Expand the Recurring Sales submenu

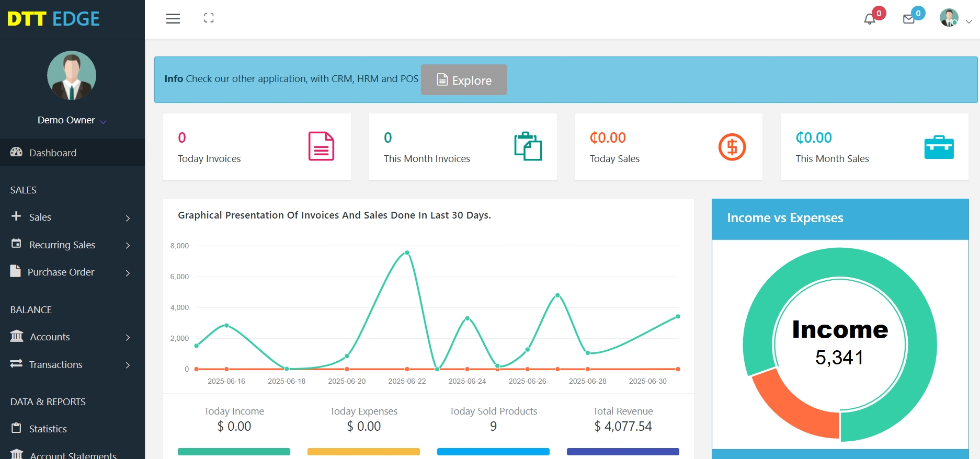71,245
